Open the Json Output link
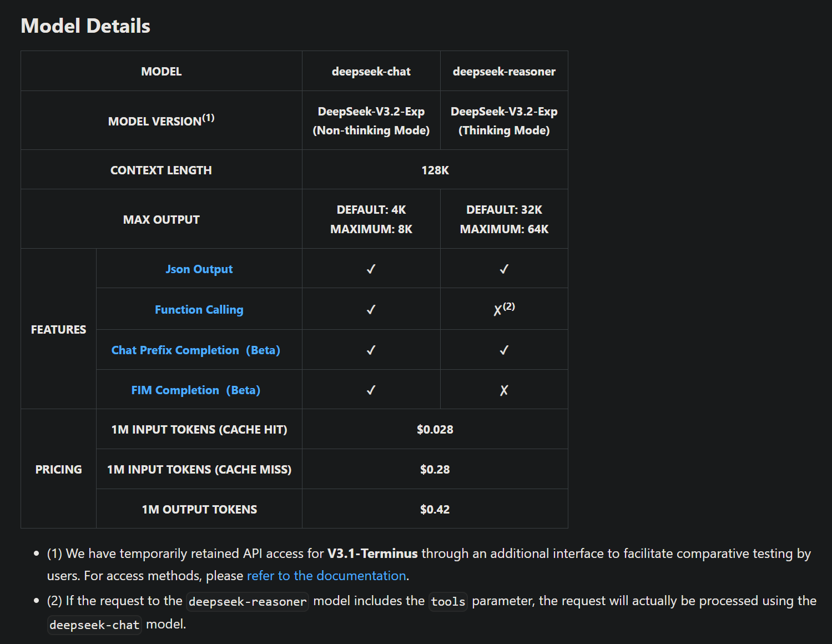 click(199, 269)
